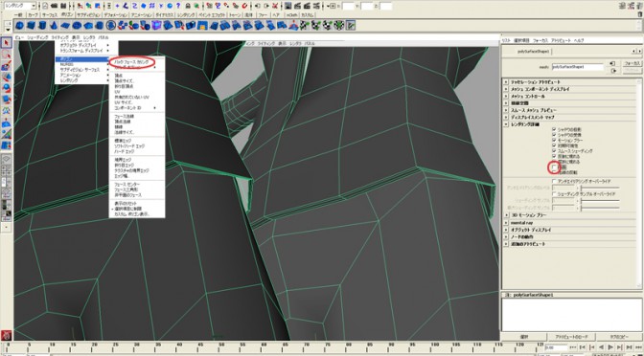
Task: Click the question-mark selection mask icon
Action: coord(178,6)
